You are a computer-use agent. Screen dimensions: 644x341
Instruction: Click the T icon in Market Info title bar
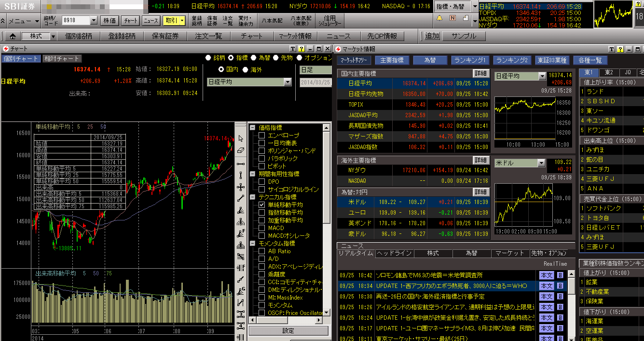point(611,49)
